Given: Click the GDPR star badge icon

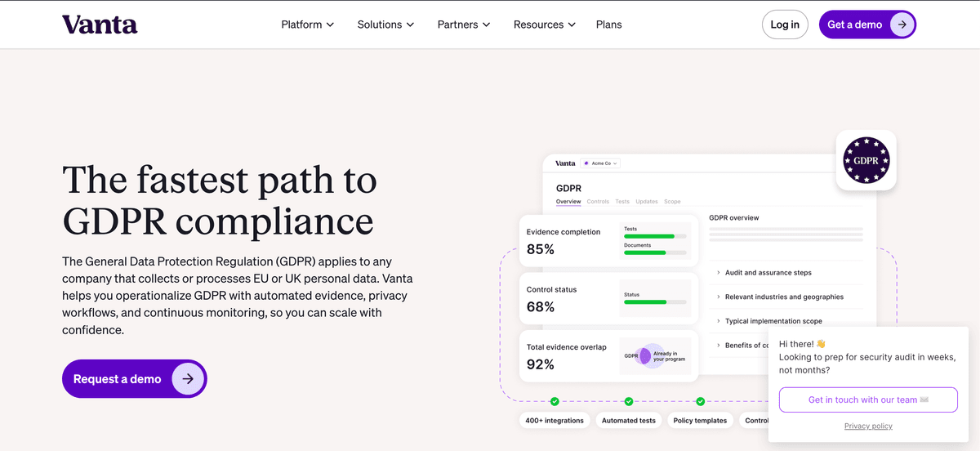Looking at the screenshot, I should tap(866, 160).
